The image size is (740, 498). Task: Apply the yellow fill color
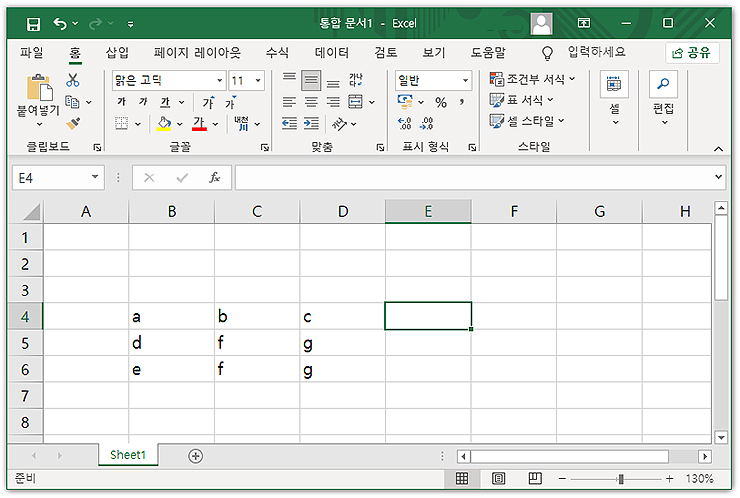(x=164, y=124)
